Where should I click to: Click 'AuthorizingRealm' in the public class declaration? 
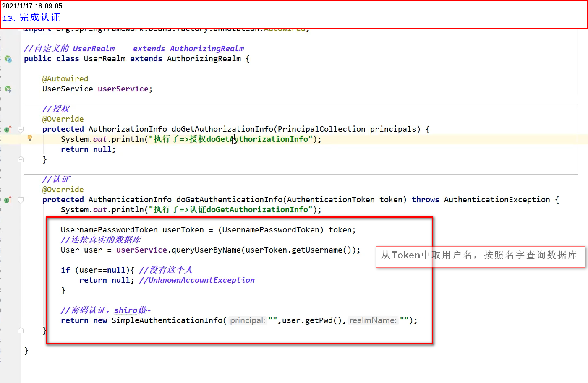point(204,59)
